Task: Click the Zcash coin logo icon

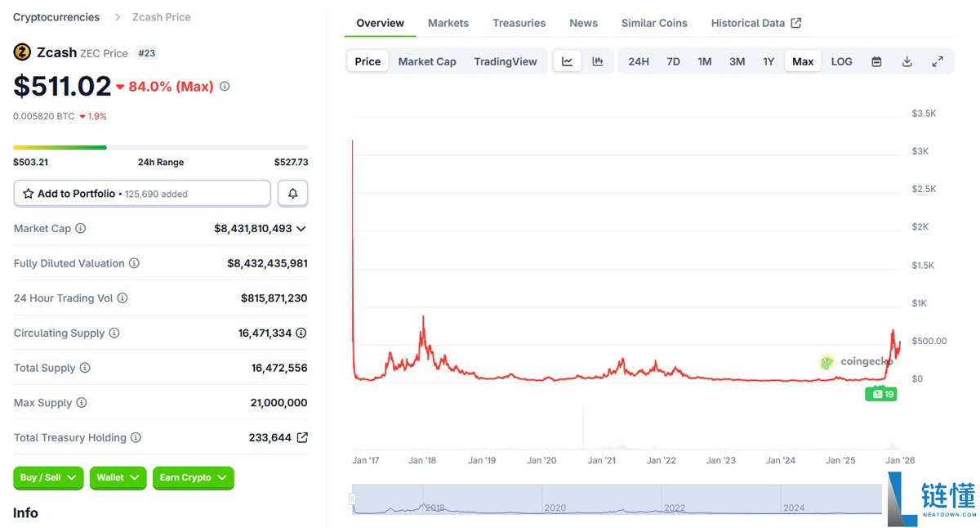Action: tap(22, 52)
